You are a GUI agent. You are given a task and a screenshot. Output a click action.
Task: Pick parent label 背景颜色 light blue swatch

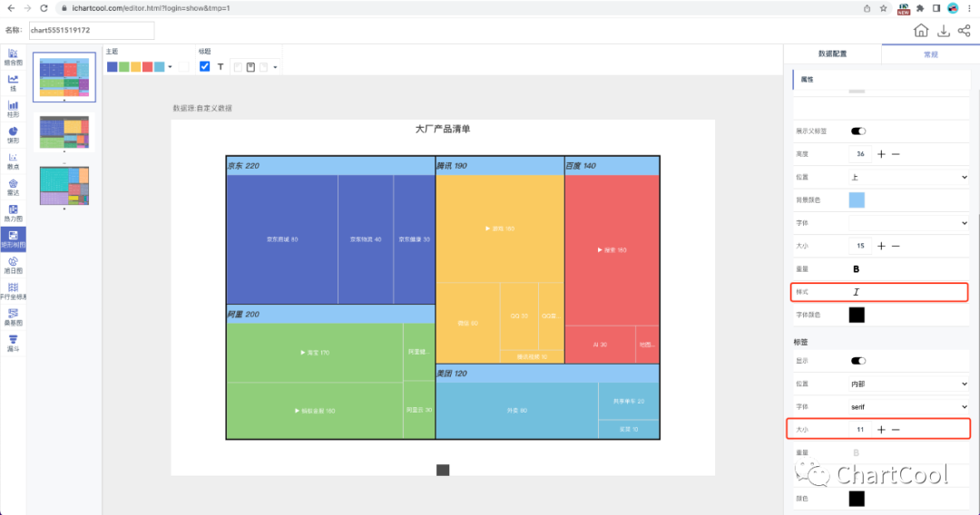pyautogui.click(x=857, y=199)
